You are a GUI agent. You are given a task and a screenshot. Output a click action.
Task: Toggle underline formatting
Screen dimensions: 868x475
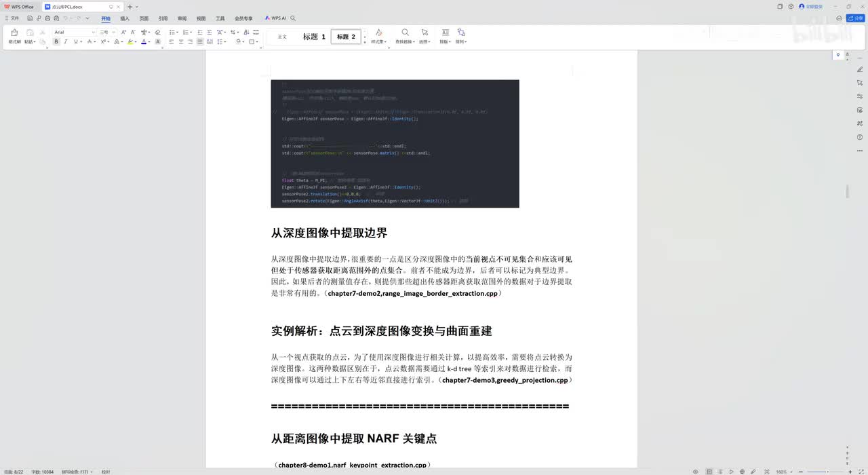click(x=76, y=42)
